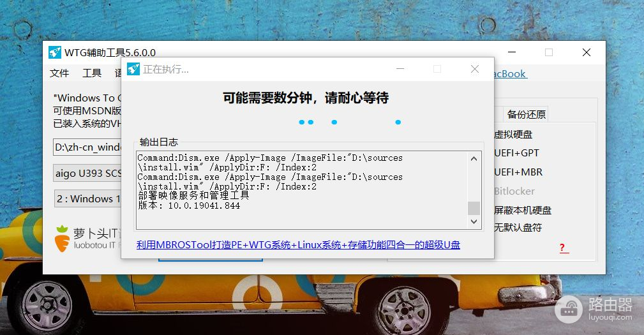Open the acBook link in main window
The width and height of the screenshot is (644, 335).
[x=510, y=74]
